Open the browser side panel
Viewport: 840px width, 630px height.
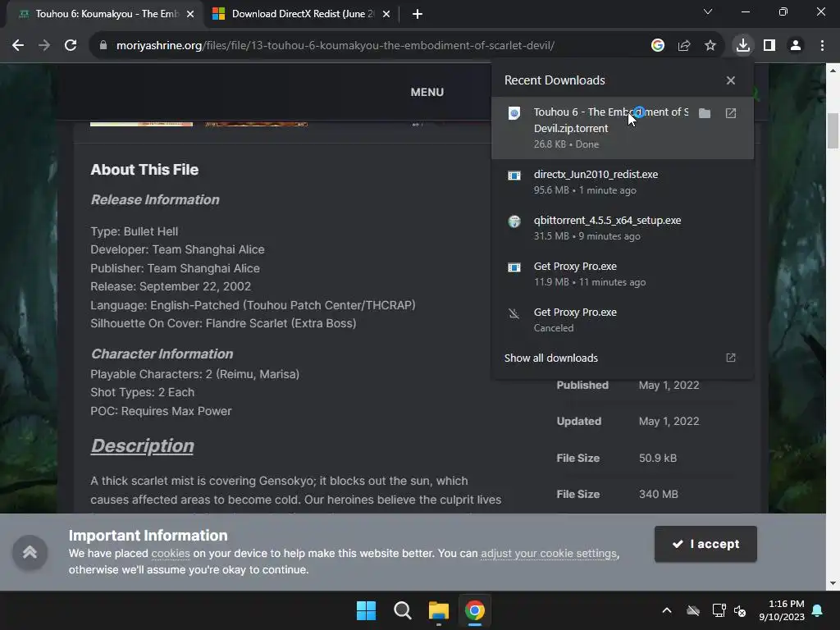[x=769, y=46]
